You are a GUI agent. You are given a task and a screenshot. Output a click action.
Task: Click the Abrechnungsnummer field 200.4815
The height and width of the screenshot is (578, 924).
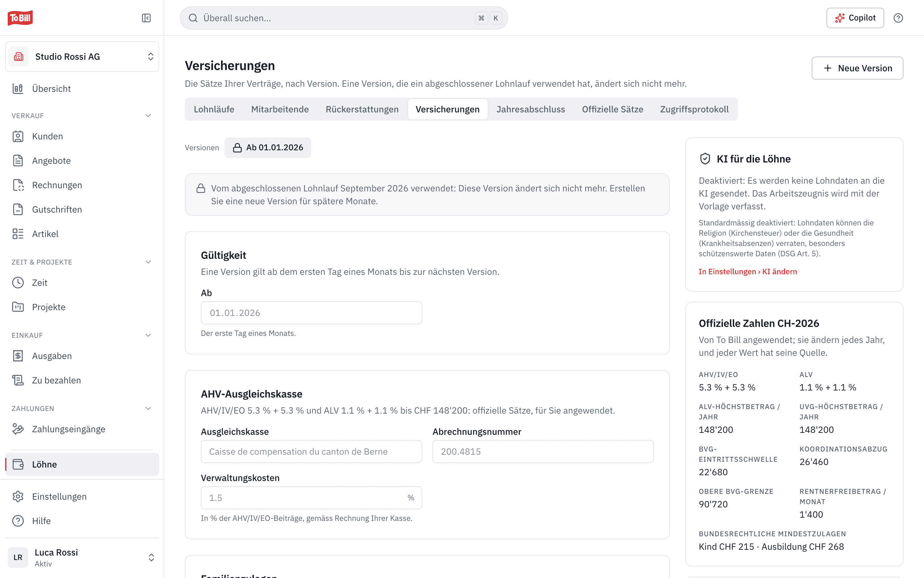[543, 451]
